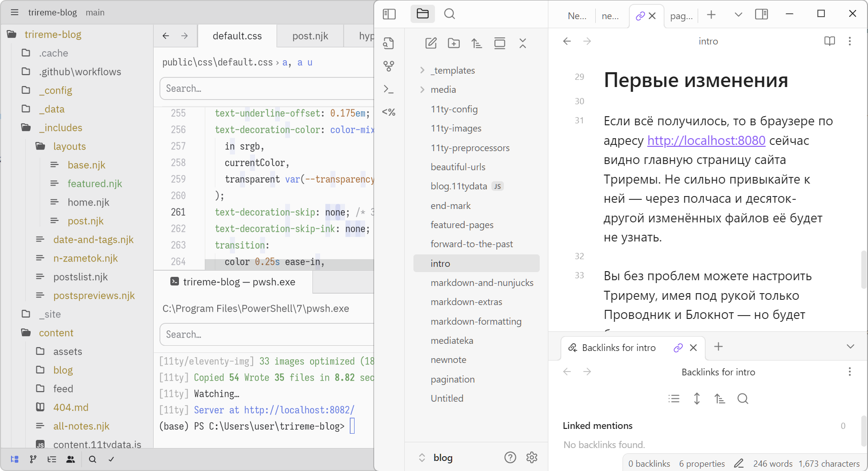The image size is (868, 471).
Task: Open featured.njk in the project tree
Action: (x=95, y=184)
